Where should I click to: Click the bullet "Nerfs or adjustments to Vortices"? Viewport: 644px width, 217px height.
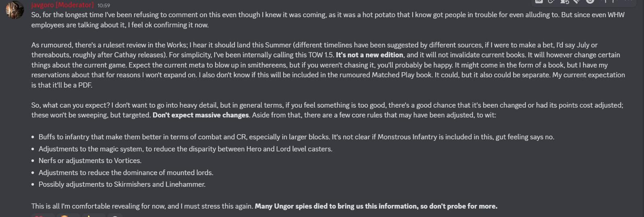tap(90, 161)
